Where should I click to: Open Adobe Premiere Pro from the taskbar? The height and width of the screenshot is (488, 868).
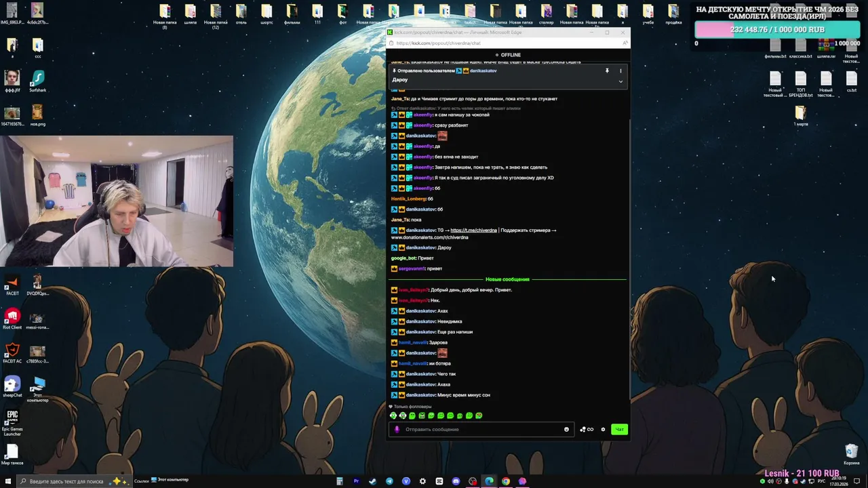tap(356, 481)
